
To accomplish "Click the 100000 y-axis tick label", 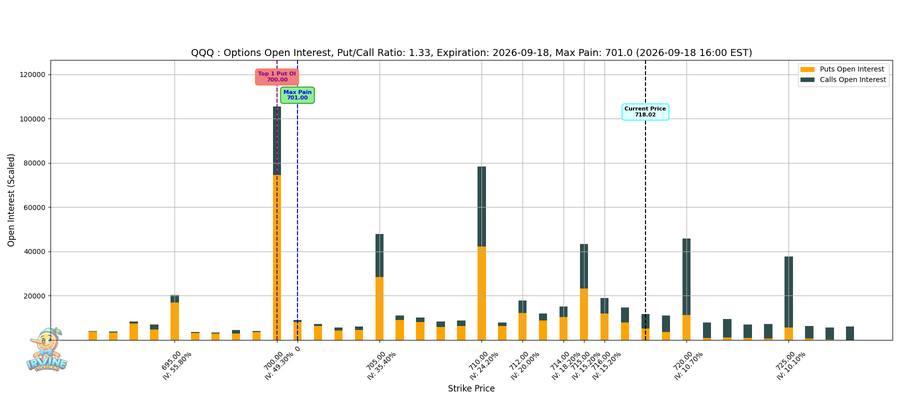I will 34,119.
